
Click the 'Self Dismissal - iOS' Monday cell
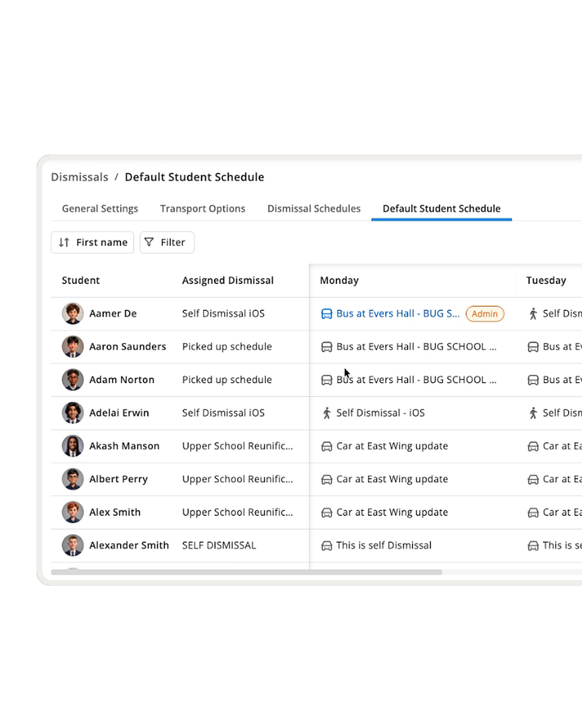point(380,413)
